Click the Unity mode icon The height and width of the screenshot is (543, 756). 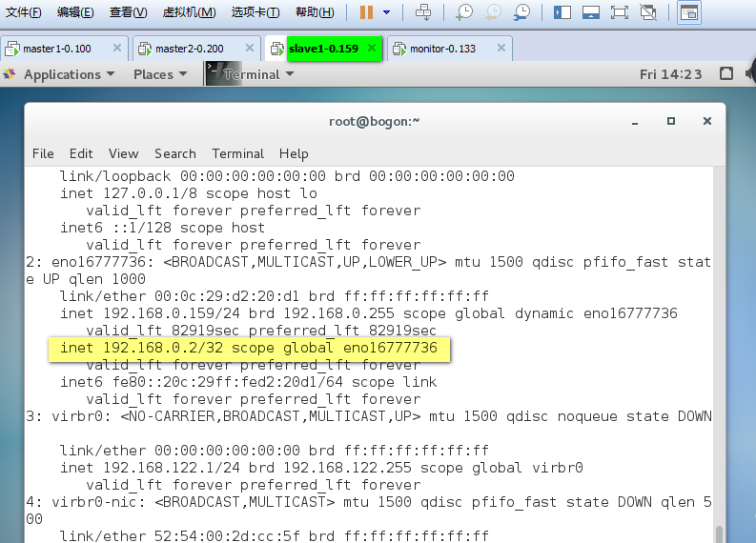[x=648, y=12]
